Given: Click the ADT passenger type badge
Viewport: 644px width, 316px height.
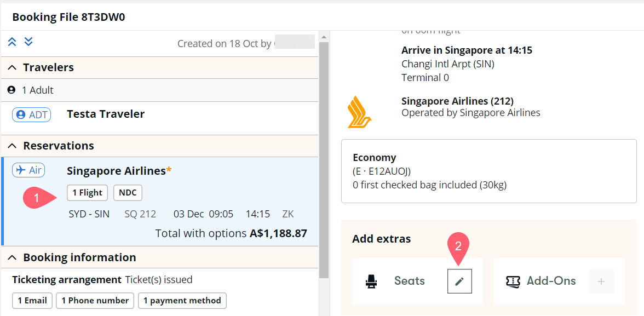Looking at the screenshot, I should coord(31,114).
